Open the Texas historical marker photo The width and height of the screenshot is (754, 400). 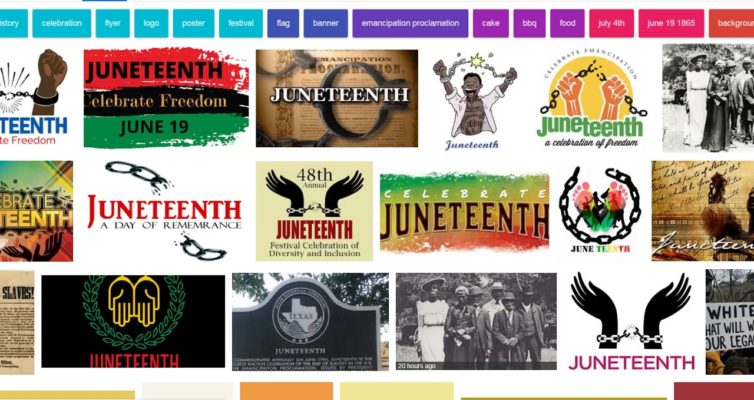pyautogui.click(x=310, y=322)
